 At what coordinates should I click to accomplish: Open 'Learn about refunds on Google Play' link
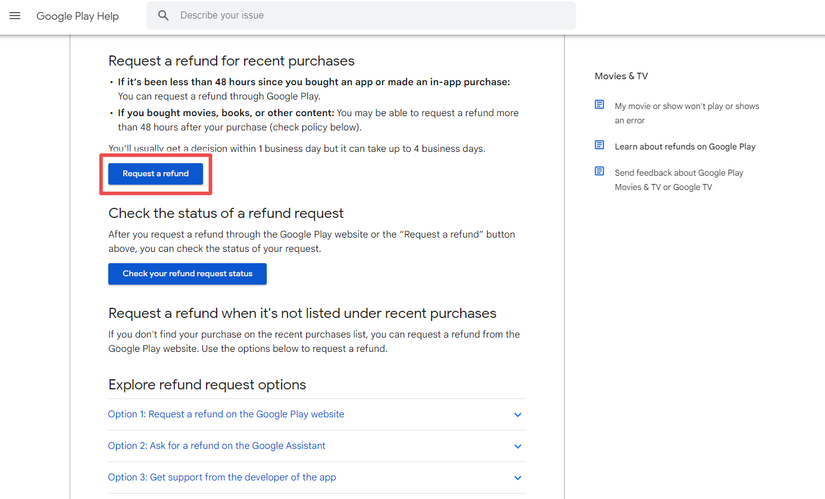685,146
